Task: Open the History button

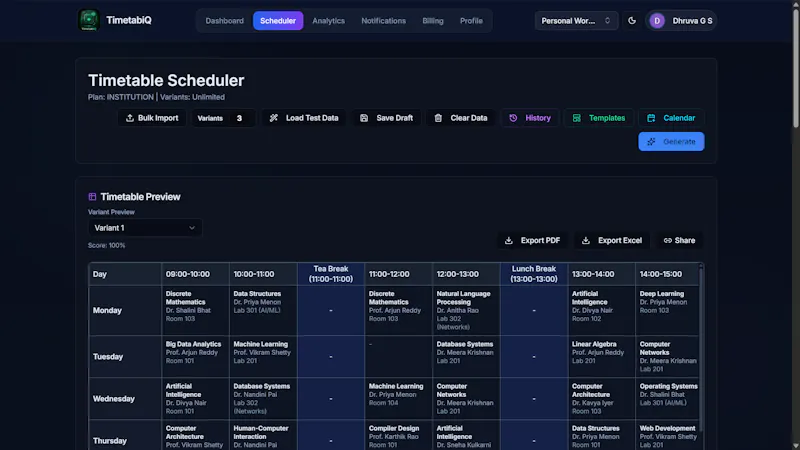Action: pos(530,118)
